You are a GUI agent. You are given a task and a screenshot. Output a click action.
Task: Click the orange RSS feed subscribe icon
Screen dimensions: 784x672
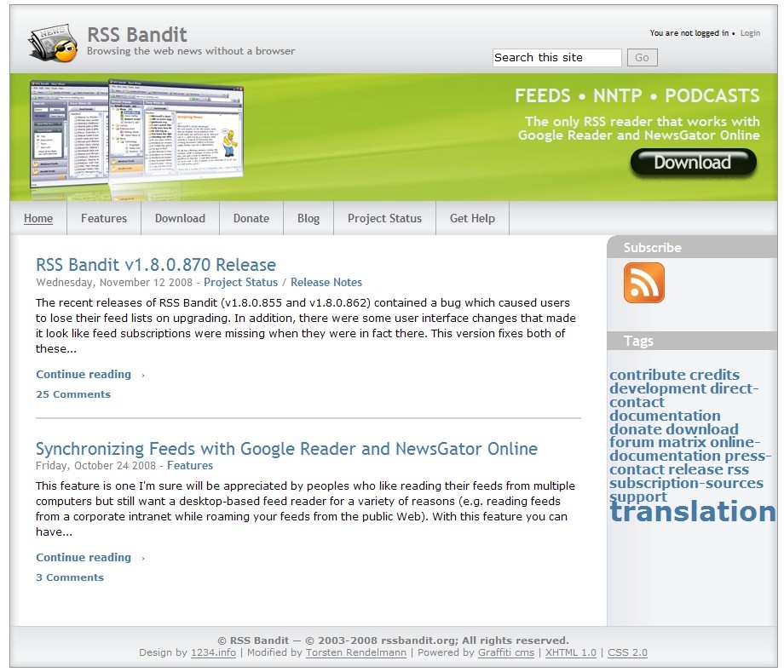pos(644,284)
